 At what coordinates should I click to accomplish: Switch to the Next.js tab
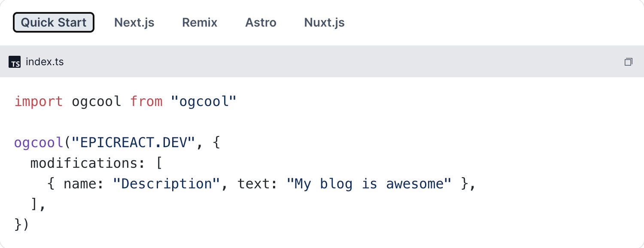(134, 22)
